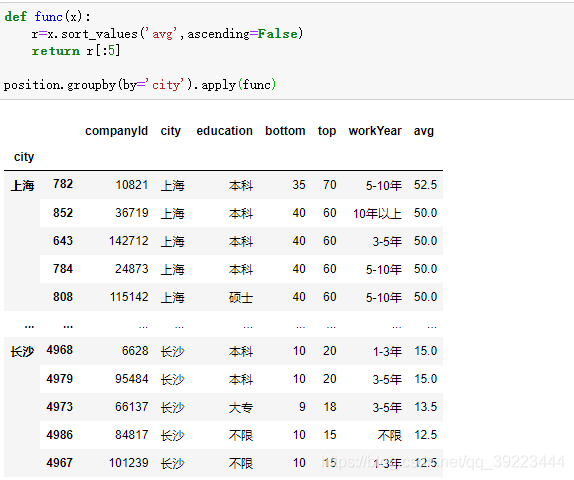Click the 'top' column header

327,131
